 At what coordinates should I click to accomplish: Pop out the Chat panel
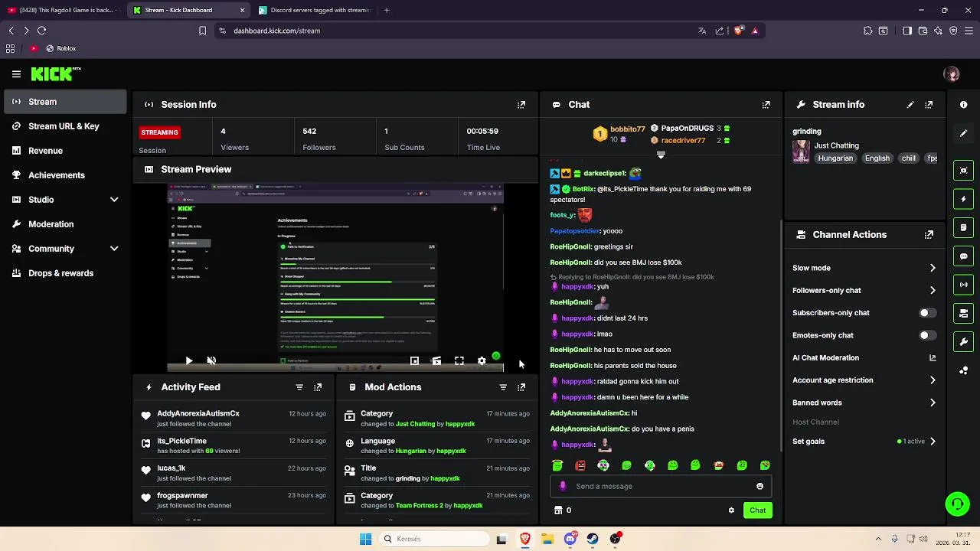point(766,105)
